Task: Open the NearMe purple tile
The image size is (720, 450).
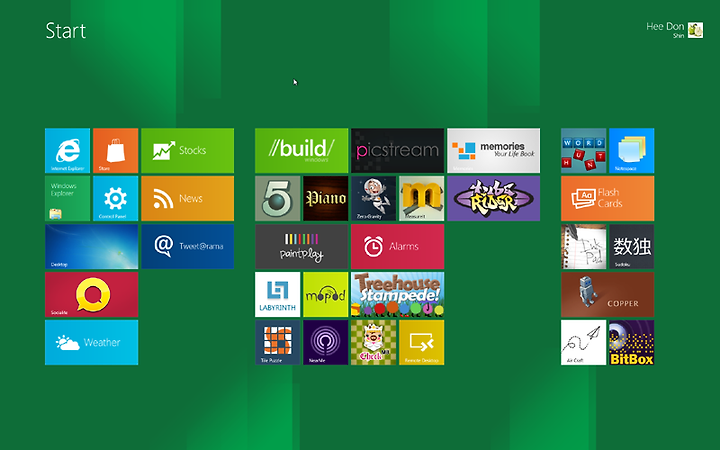Action: point(326,343)
